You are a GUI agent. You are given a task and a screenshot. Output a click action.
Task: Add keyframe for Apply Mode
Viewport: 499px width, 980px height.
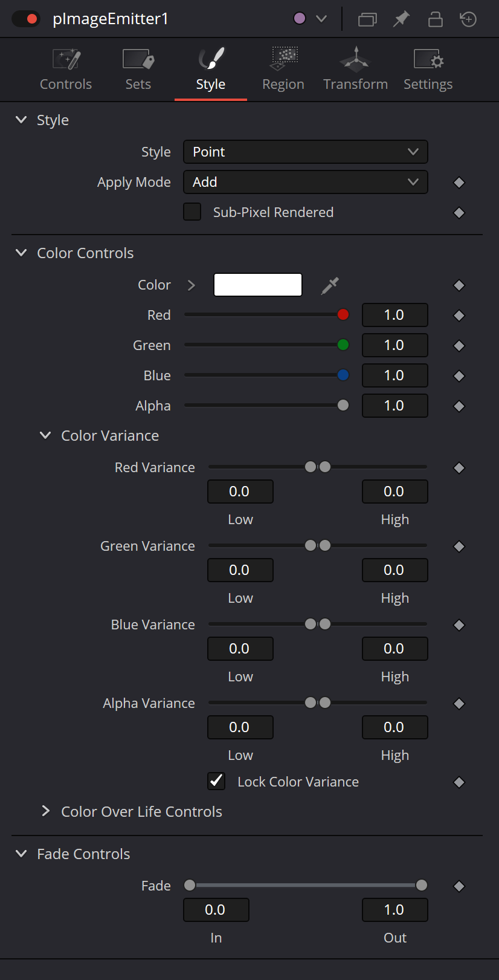[459, 183]
